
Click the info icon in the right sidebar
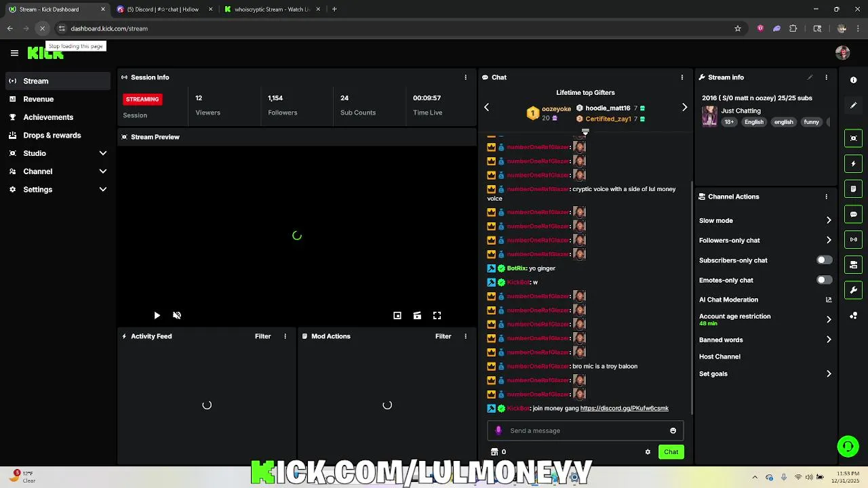[853, 80]
